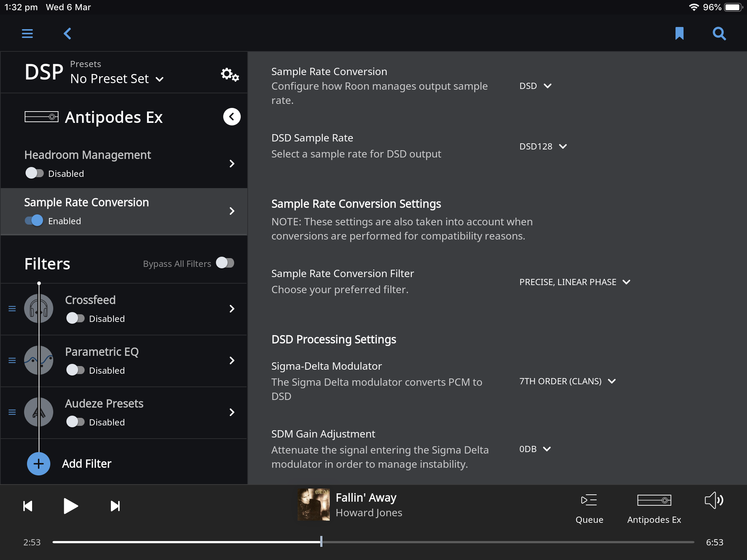Enable the Audeze Presets switch
Viewport: 747px width, 560px height.
(x=75, y=422)
